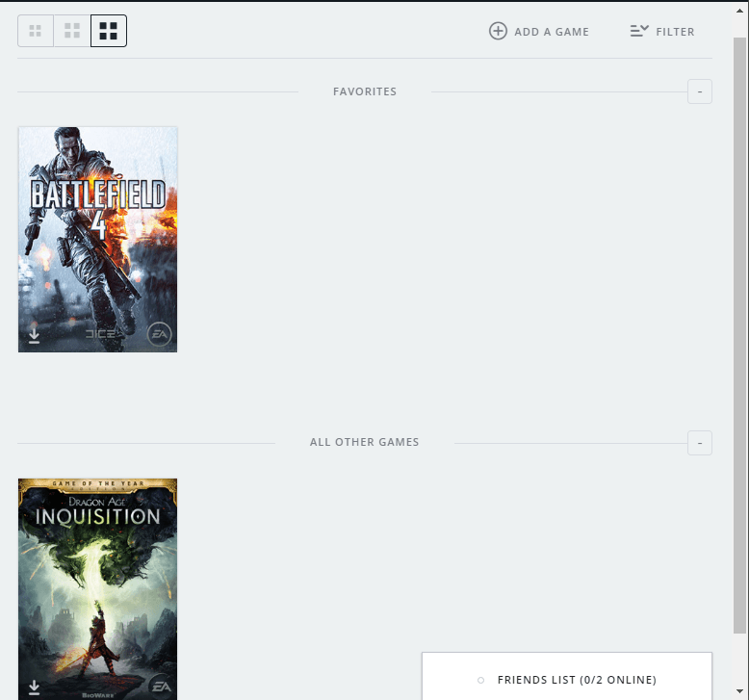749x700 pixels.
Task: Open the Add a Game option
Action: (x=539, y=32)
